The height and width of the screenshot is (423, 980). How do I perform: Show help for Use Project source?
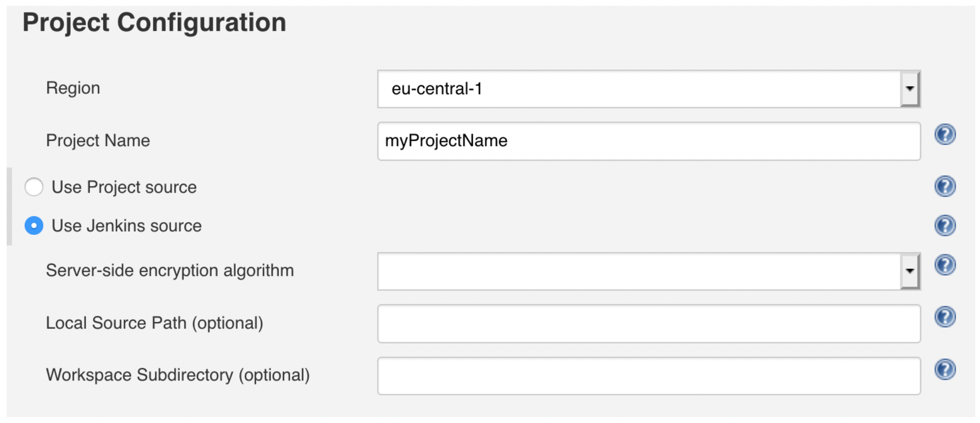945,186
